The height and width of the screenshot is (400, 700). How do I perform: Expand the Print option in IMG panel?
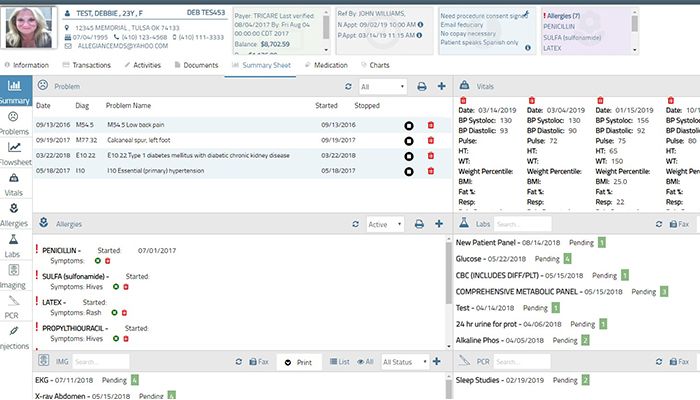pos(299,362)
